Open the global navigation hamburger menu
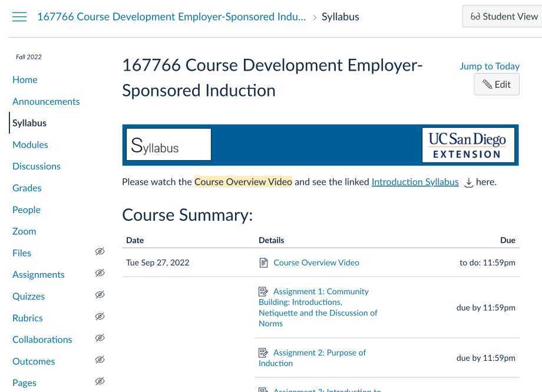Image resolution: width=542 pixels, height=392 pixels. tap(19, 16)
